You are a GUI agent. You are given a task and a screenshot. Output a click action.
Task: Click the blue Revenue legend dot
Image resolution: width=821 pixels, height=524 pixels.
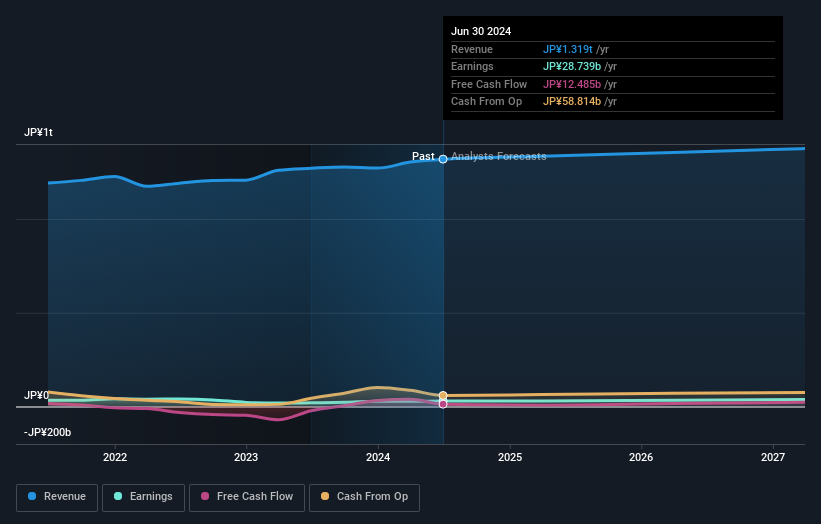coord(32,496)
